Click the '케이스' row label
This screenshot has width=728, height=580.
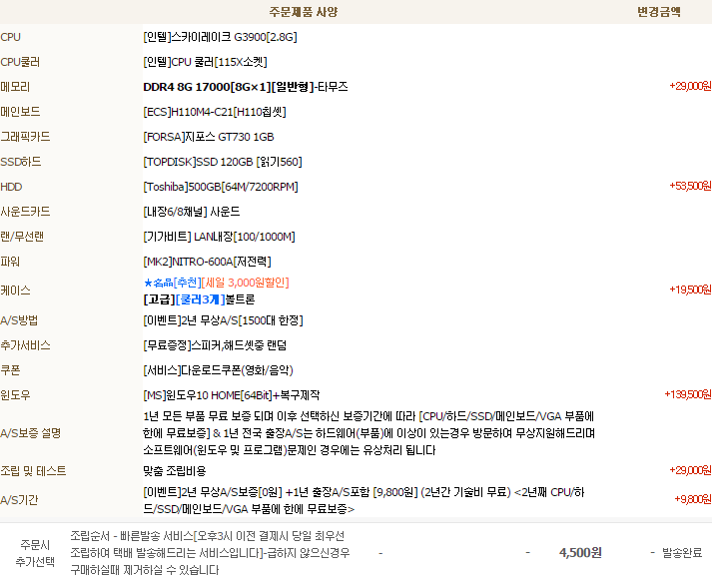[15, 290]
